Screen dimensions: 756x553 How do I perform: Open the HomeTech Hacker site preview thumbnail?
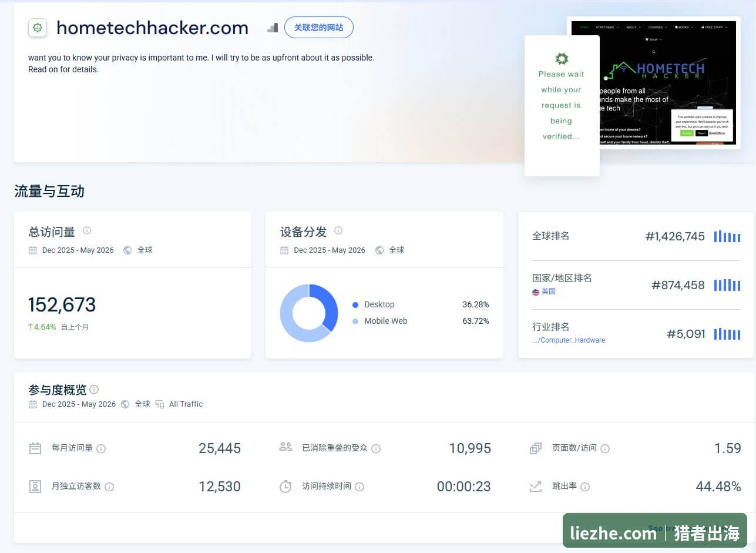pos(654,82)
